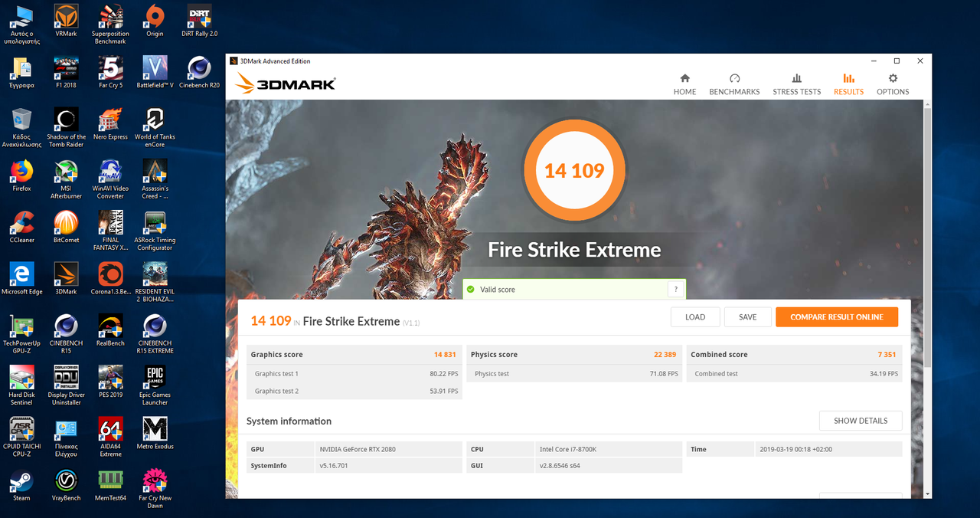
Task: Click the Combined score value 7 351
Action: (x=887, y=354)
